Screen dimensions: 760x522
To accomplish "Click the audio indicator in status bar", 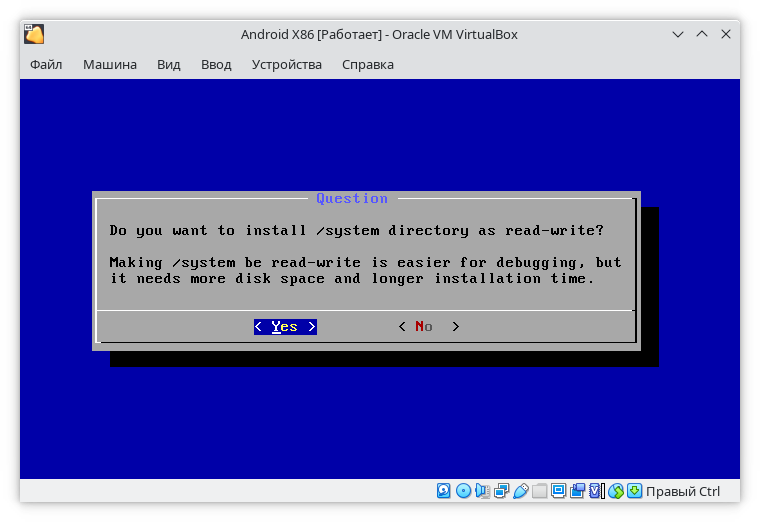I will [482, 491].
